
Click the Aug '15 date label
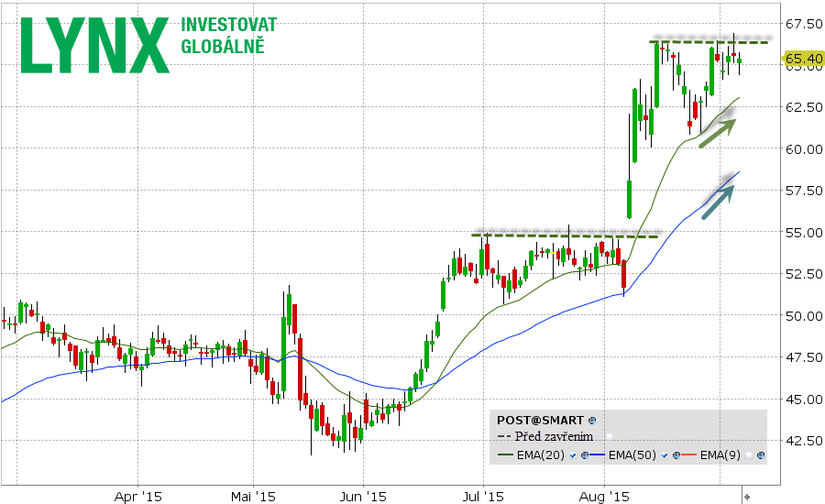(x=604, y=496)
